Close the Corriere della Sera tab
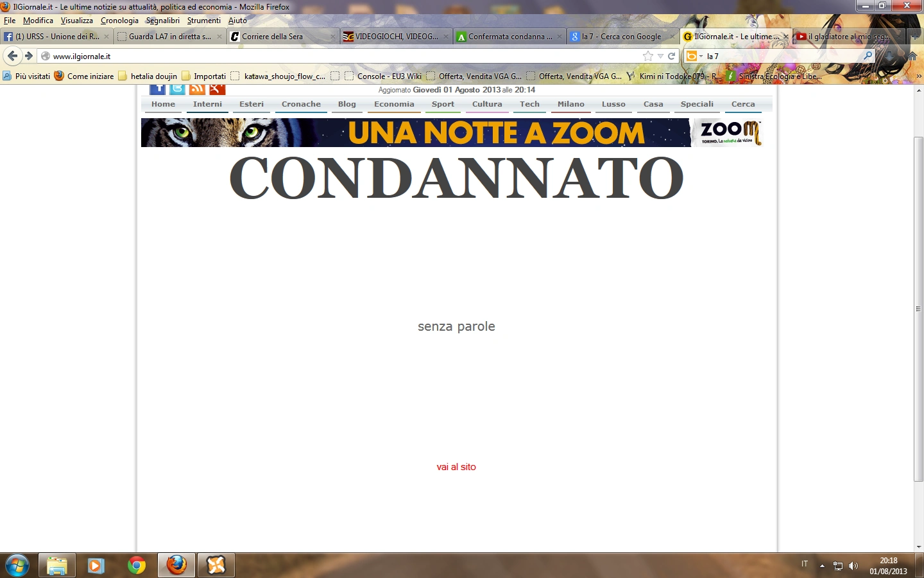This screenshot has width=924, height=578. (x=332, y=37)
